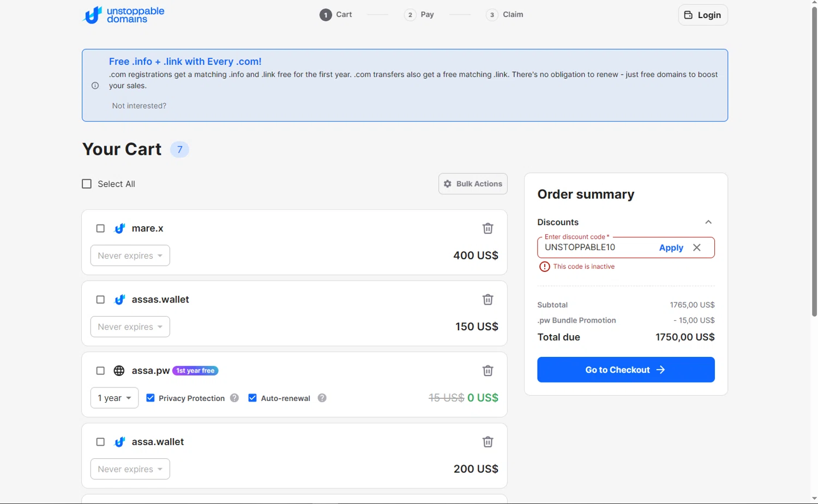This screenshot has width=818, height=504.
Task: Click the struck-through 15 US$ price
Action: point(446,398)
